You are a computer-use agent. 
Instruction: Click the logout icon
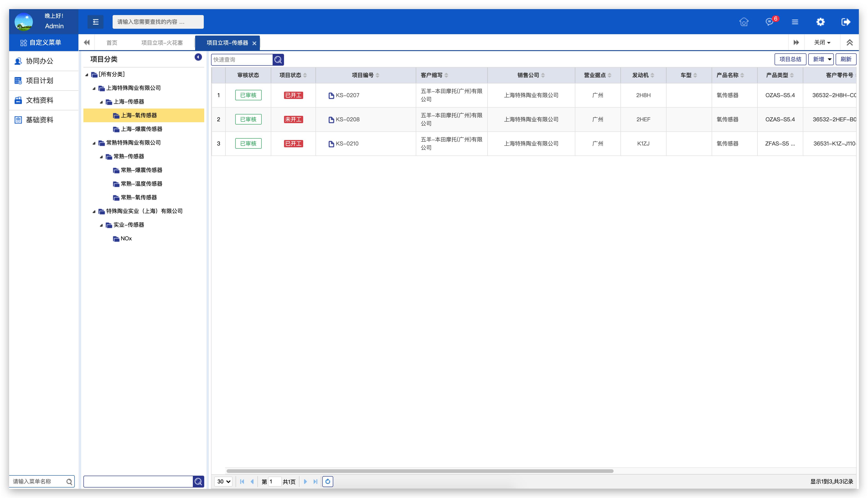coord(845,22)
